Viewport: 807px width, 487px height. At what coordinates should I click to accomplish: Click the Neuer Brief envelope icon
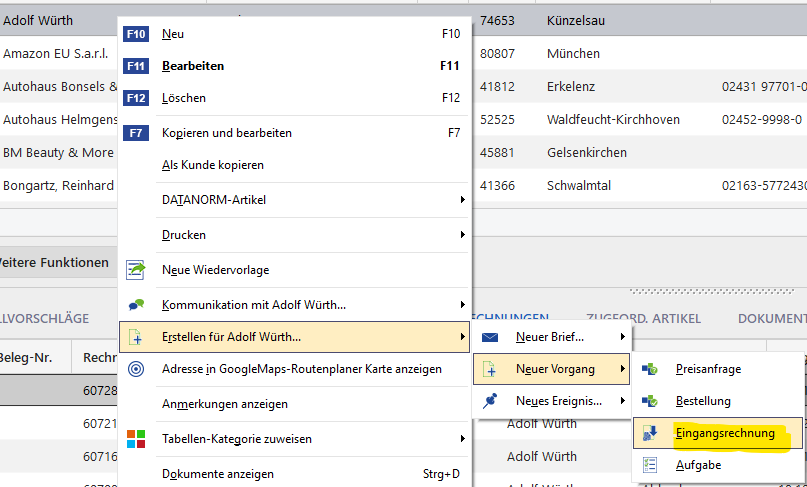point(490,337)
